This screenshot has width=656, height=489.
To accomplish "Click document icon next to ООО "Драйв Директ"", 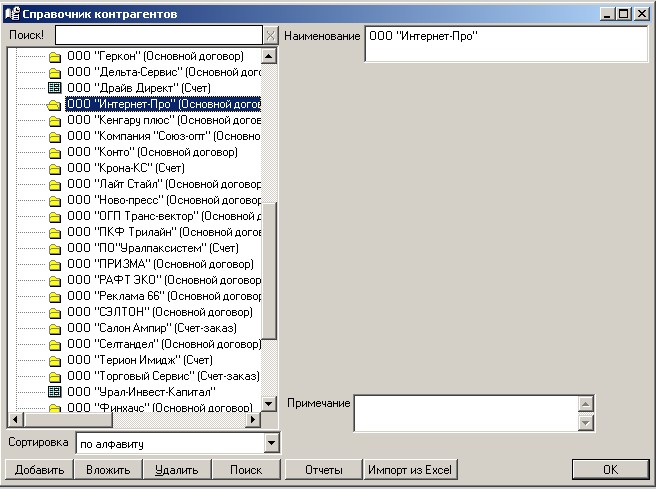I will [55, 88].
